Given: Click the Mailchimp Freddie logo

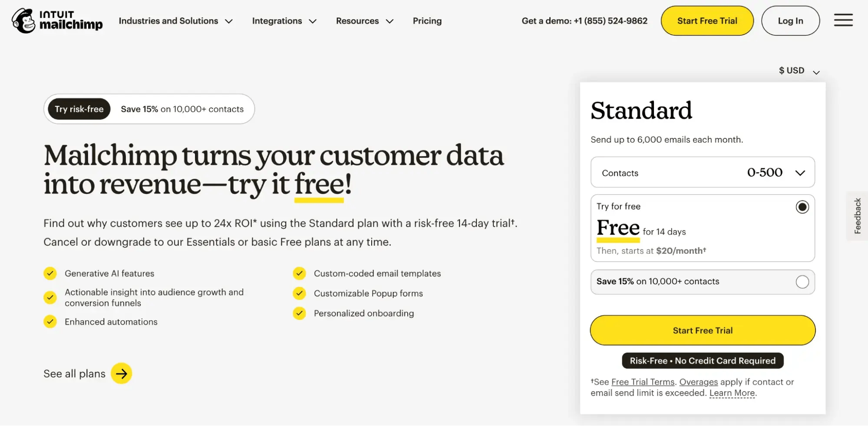Looking at the screenshot, I should 24,20.
